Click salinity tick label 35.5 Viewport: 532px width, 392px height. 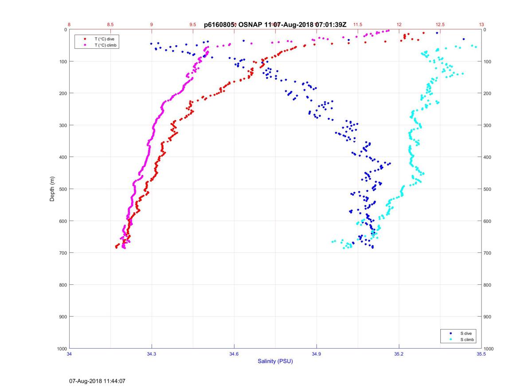[481, 354]
